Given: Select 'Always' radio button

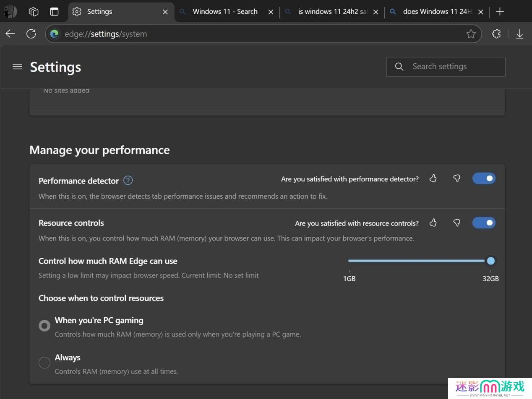Looking at the screenshot, I should click(x=44, y=363).
